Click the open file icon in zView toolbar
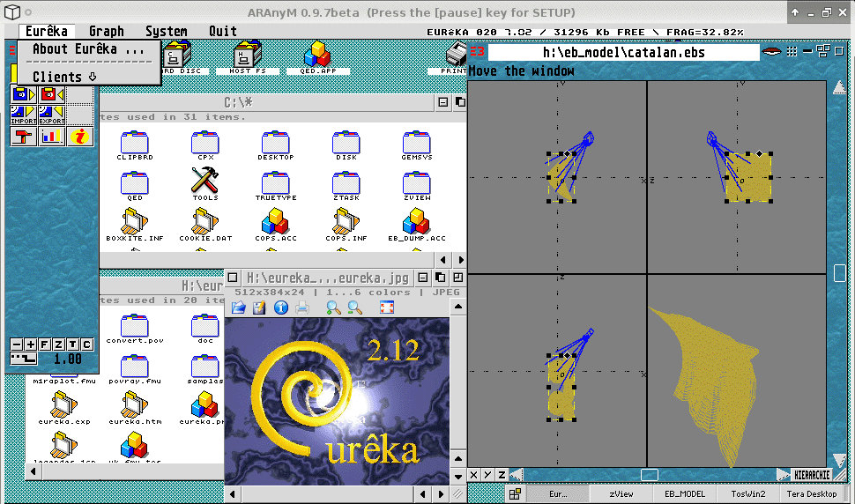This screenshot has width=855, height=504. point(238,308)
